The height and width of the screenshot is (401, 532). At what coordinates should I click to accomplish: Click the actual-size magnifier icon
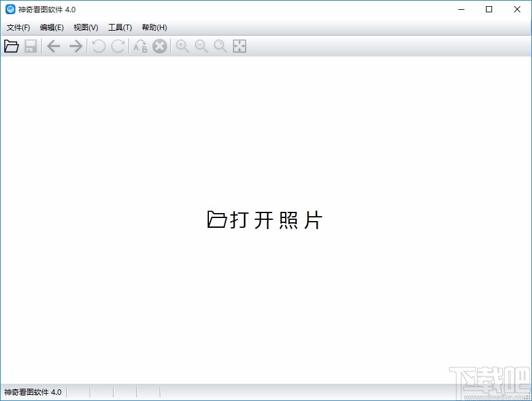click(220, 46)
